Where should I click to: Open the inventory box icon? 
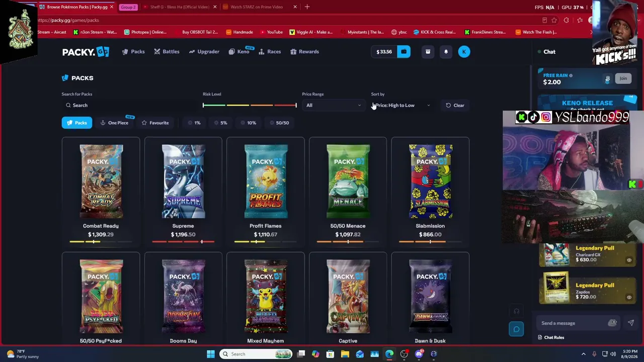point(428,51)
